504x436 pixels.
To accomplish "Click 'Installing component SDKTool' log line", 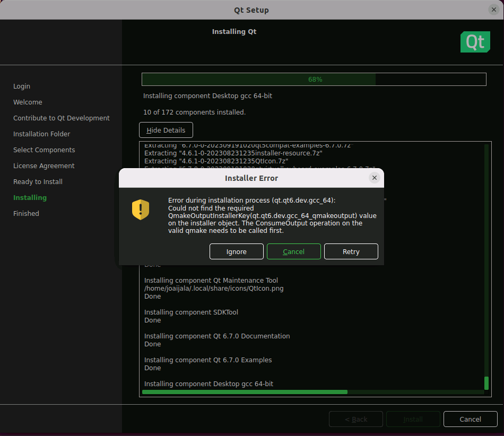I will 191,312.
